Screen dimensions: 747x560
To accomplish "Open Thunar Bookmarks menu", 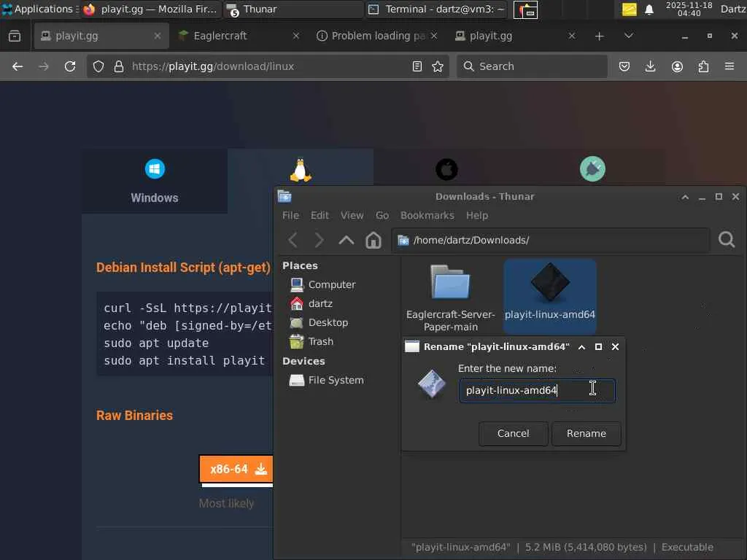I will click(427, 215).
